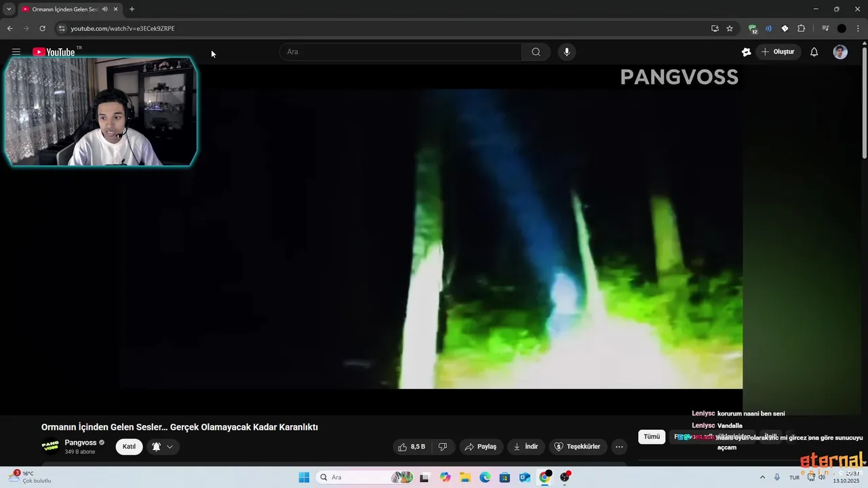
Task: Open the more actions ellipsis menu
Action: 619,447
